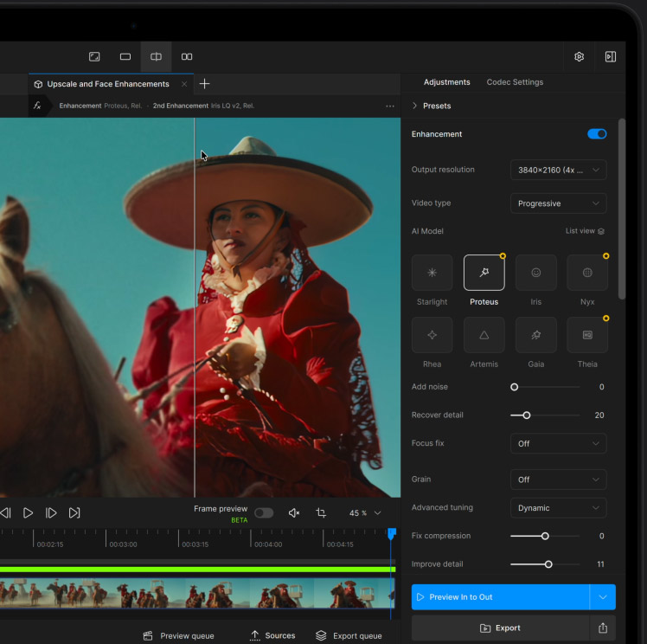
Task: Enable the Frame preview toggle
Action: (x=263, y=513)
